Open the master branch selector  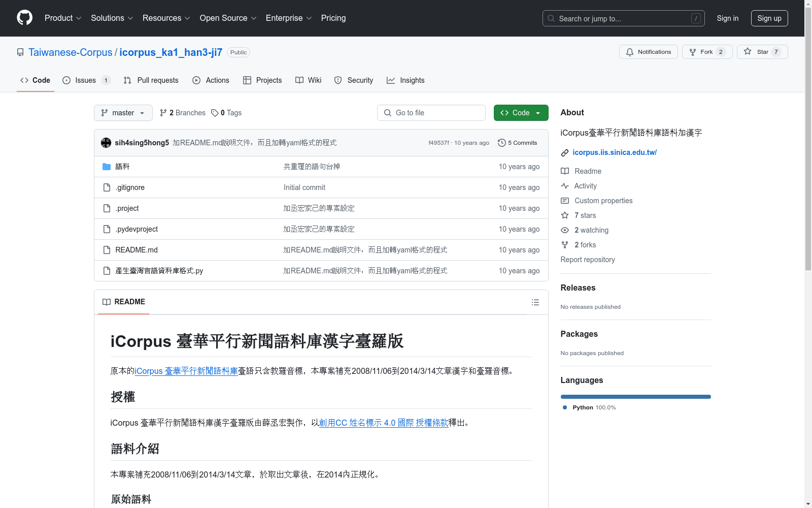123,113
